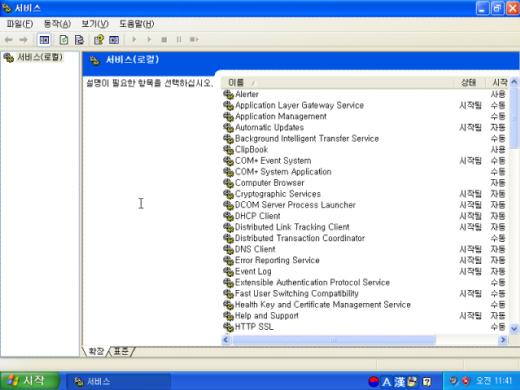This screenshot has width=520, height=390.
Task: Sort by the 시작 column header
Action: (499, 82)
